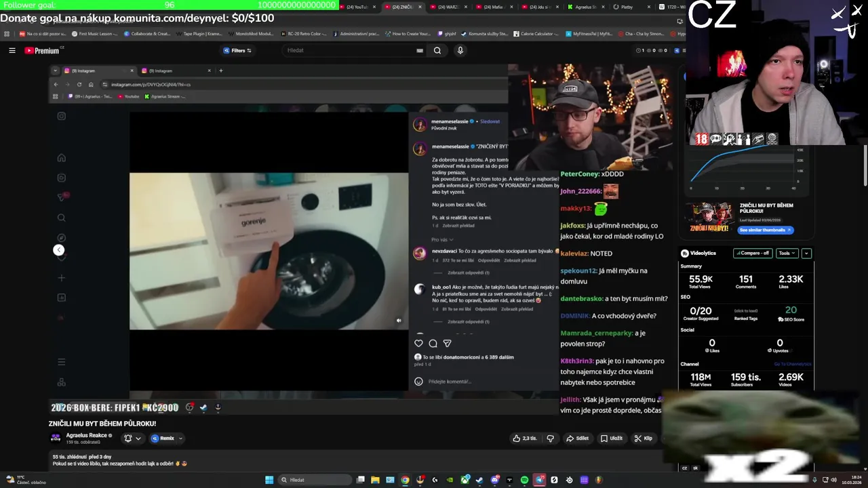Image resolution: width=868 pixels, height=488 pixels.
Task: Start voice search with microphone icon
Action: click(x=460, y=50)
